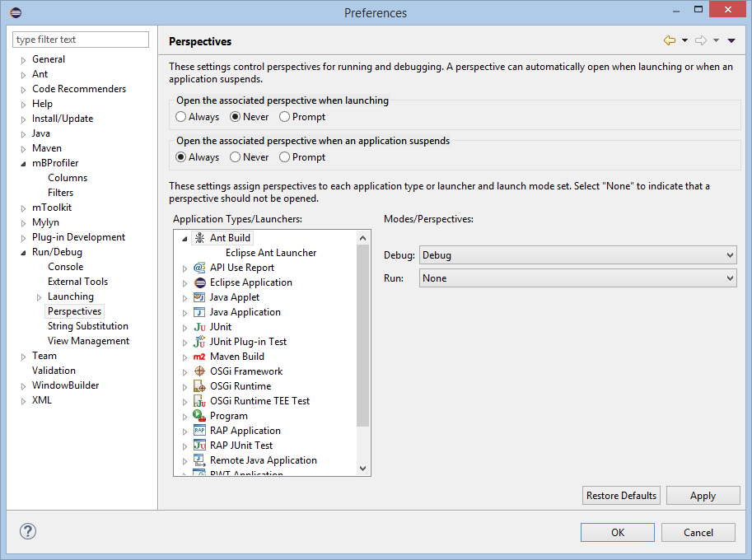Click the Ant Build ant icon
The height and width of the screenshot is (560, 752).
coord(199,238)
